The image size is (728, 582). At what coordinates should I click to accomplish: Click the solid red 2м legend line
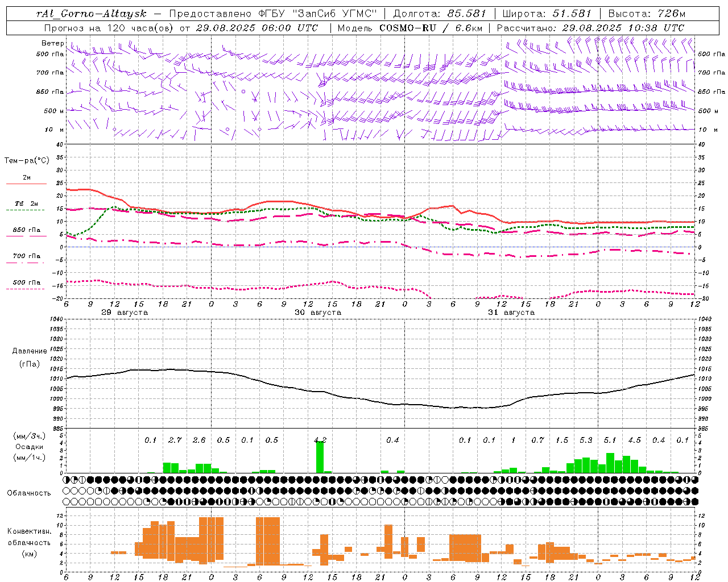pyautogui.click(x=26, y=184)
